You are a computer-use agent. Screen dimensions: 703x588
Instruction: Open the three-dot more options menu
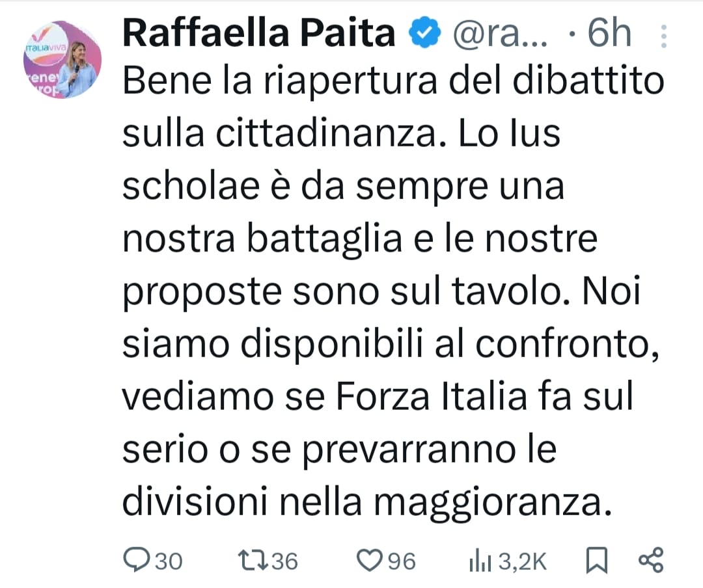point(663,36)
